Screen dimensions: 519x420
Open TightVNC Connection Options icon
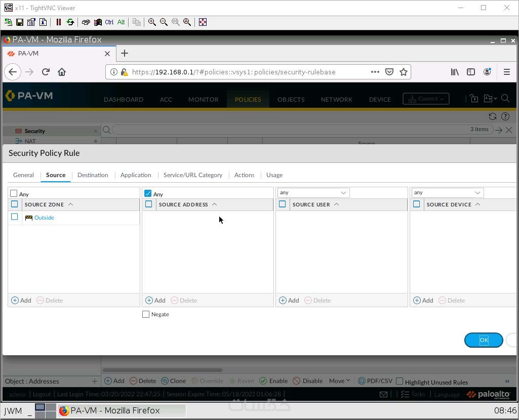31,22
